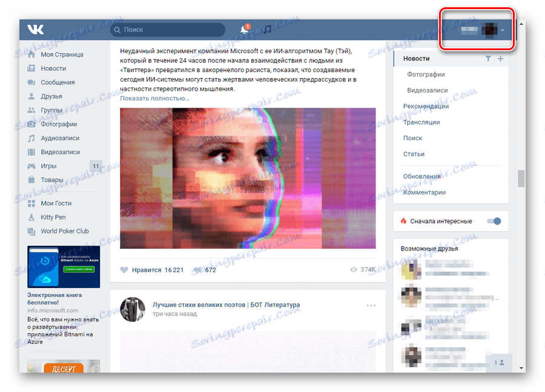Select Фотографии in the right news menu
Image resolution: width=545 pixels, height=392 pixels.
coord(426,74)
